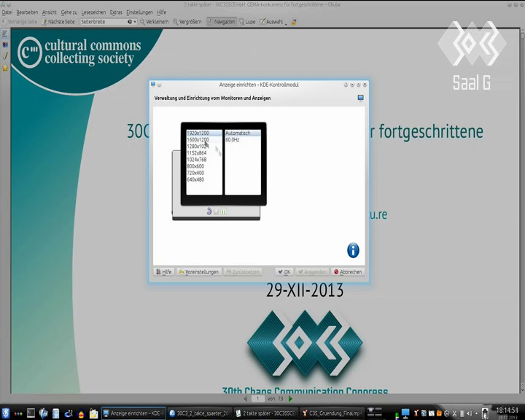Click the volume speaker tray icon
The width and height of the screenshot is (525, 420).
469,413
